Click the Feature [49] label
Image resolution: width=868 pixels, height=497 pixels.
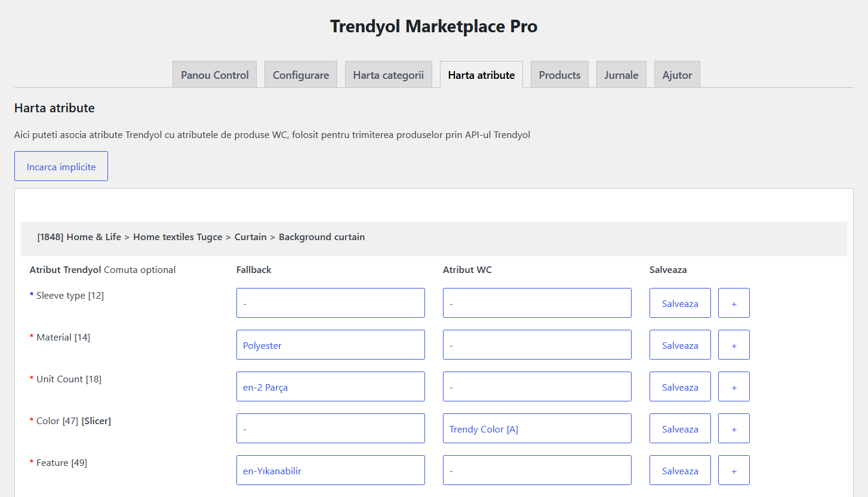(61, 463)
